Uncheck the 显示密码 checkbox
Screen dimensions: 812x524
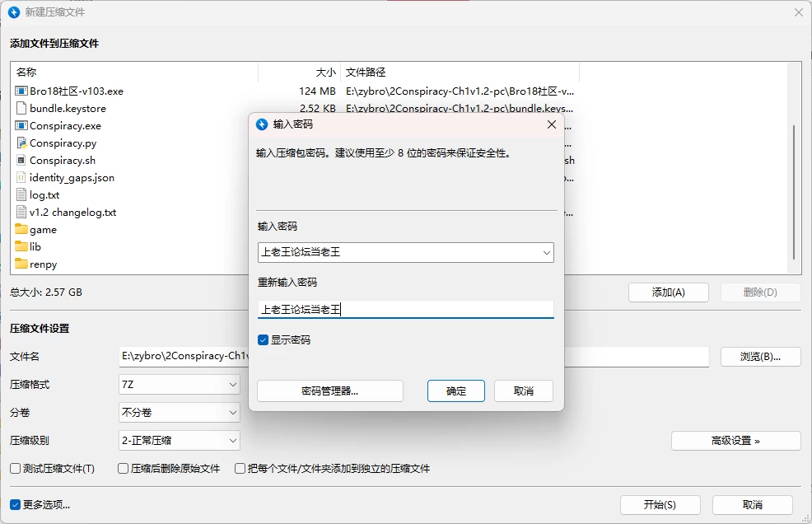click(263, 340)
